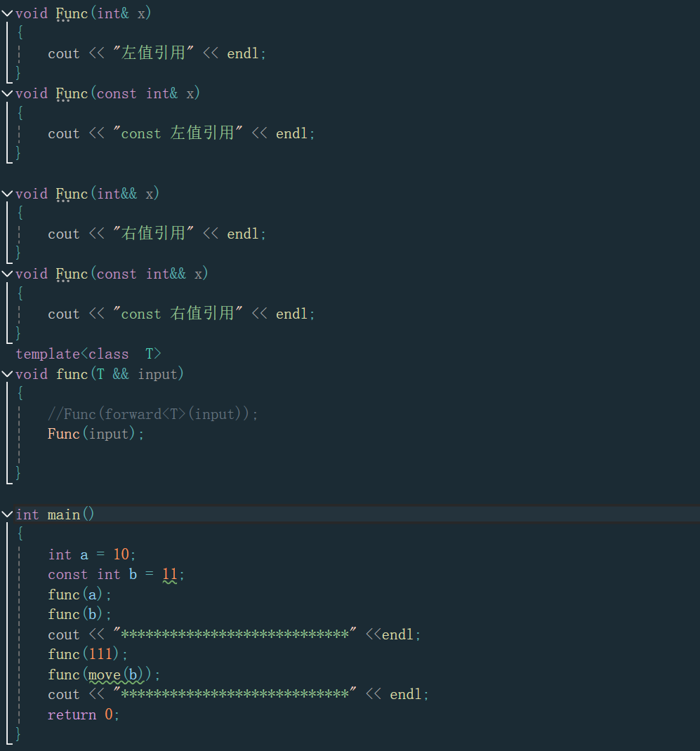This screenshot has width=700, height=751.
Task: Collapse the Func(int&& x) fold arrow
Action: click(x=7, y=194)
